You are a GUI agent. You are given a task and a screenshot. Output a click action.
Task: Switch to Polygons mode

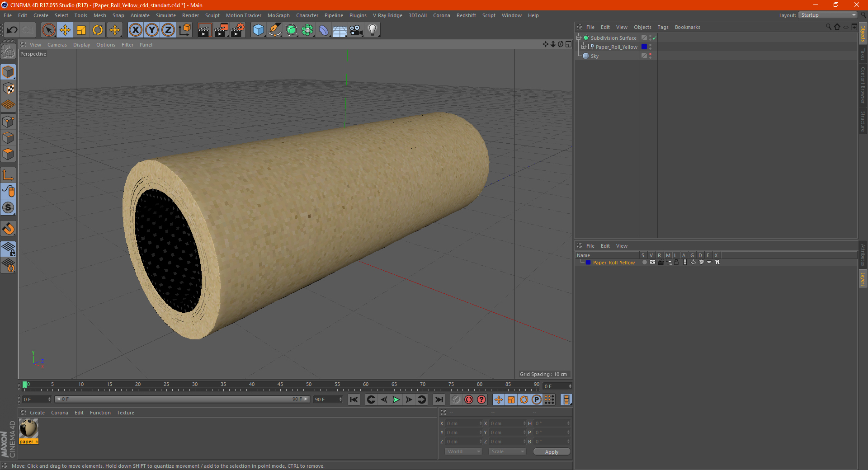8,154
